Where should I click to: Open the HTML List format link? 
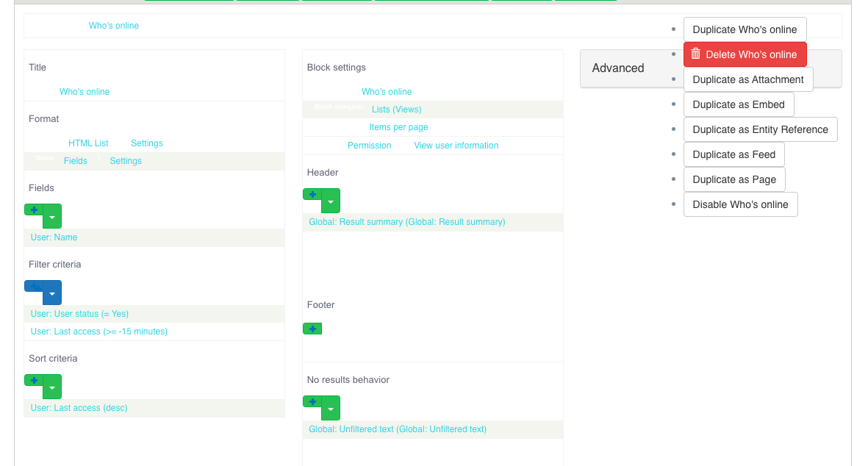click(x=88, y=143)
